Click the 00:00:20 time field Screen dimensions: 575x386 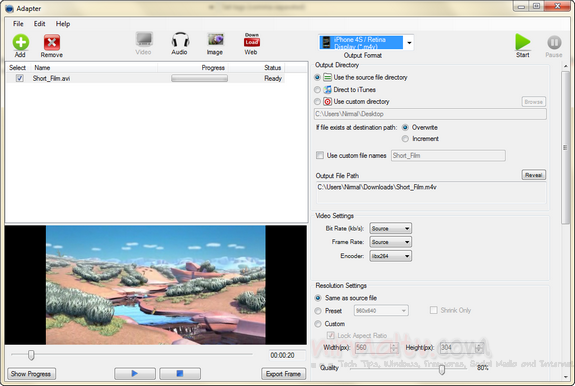click(x=287, y=355)
